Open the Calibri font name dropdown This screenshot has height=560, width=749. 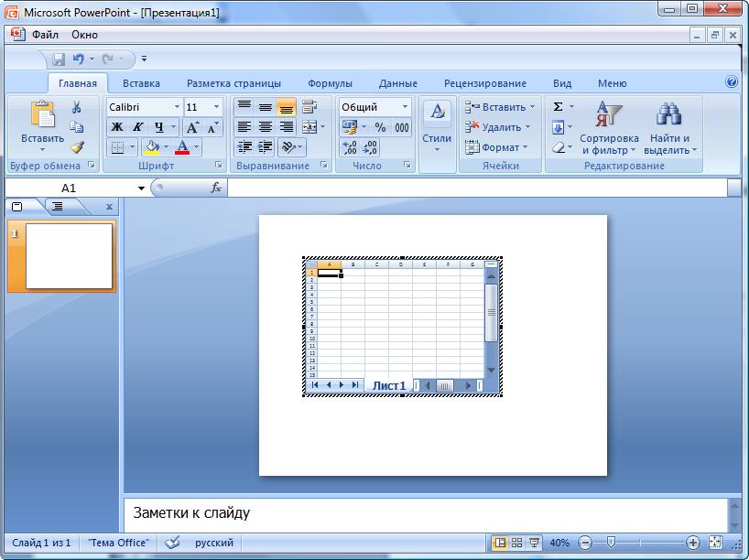(177, 107)
